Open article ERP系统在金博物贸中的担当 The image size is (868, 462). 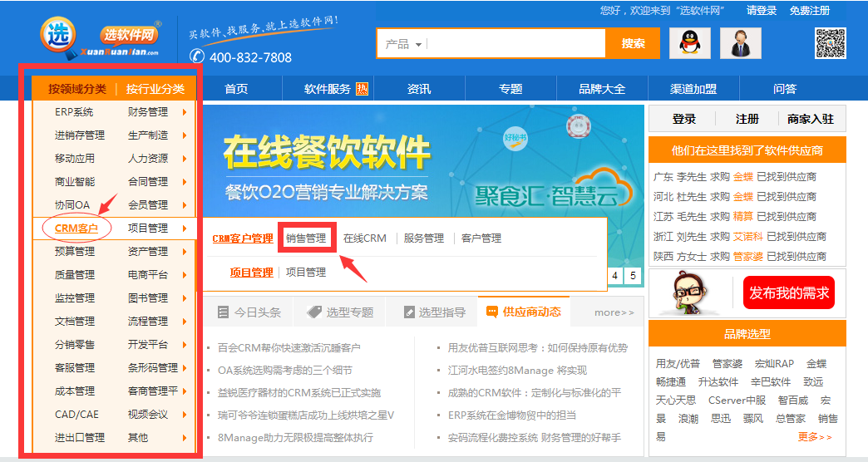[x=512, y=415]
